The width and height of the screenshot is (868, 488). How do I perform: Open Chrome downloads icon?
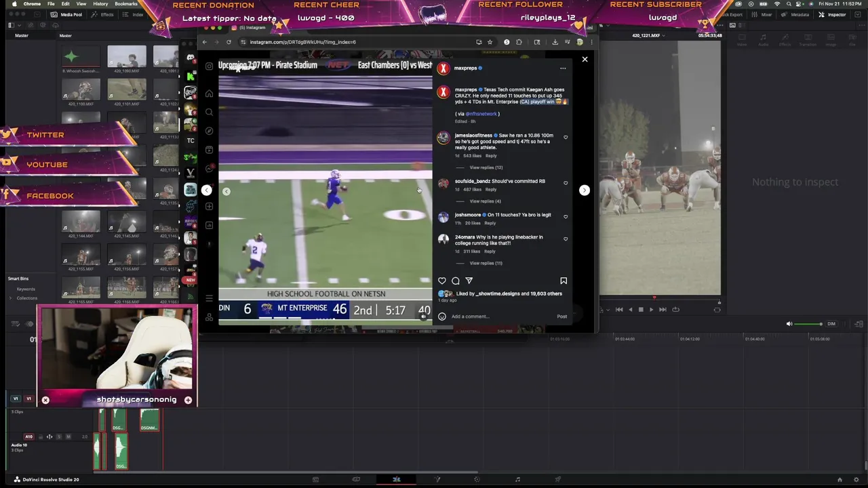(x=555, y=42)
